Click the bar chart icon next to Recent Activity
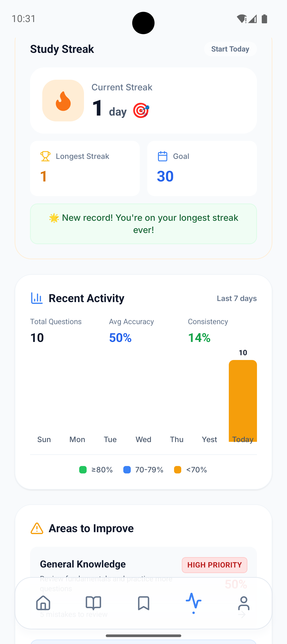 click(x=36, y=298)
